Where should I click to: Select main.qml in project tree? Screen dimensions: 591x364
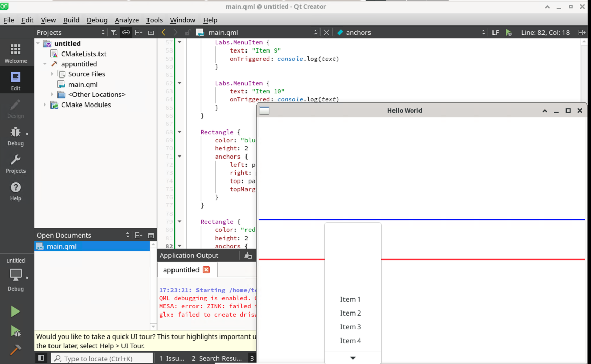(83, 84)
